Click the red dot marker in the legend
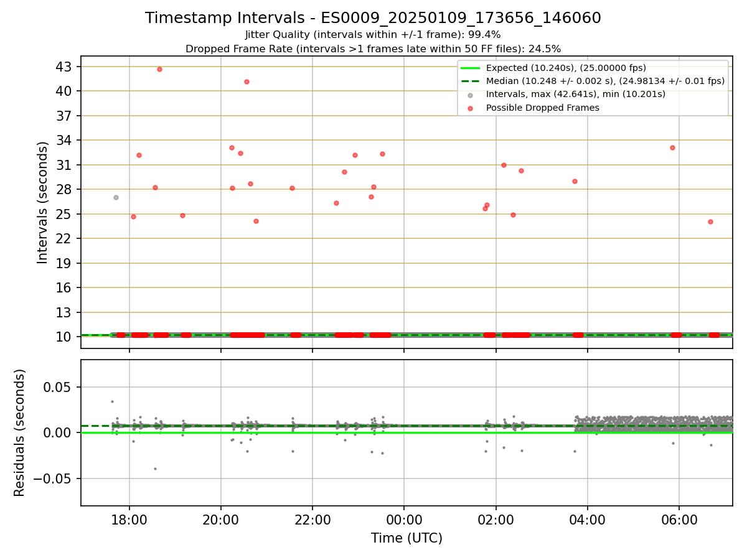 coord(470,108)
